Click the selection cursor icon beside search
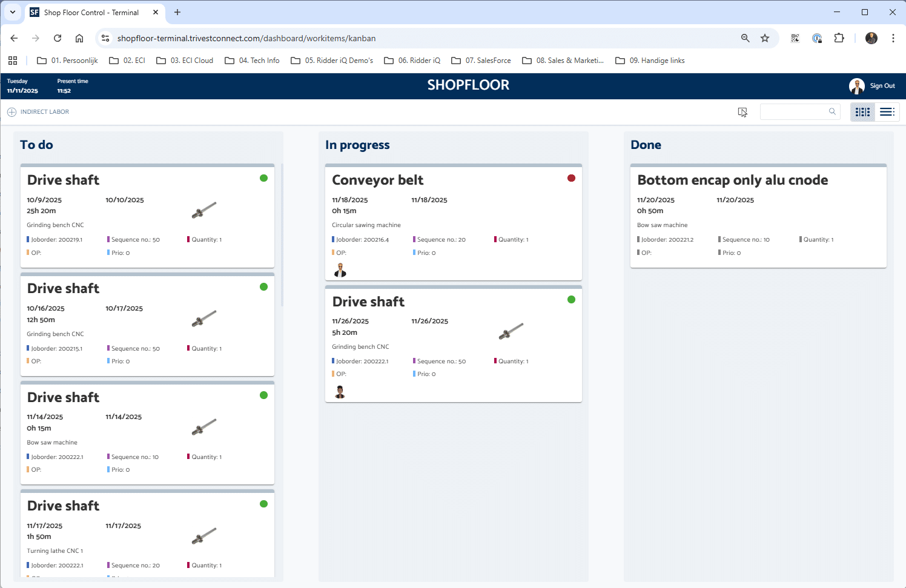 point(742,112)
